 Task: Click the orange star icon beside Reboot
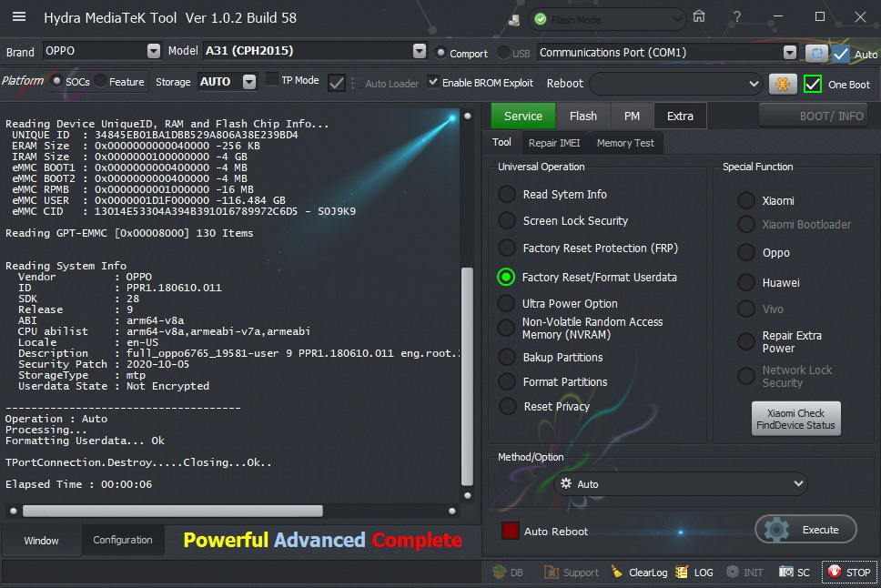click(782, 84)
